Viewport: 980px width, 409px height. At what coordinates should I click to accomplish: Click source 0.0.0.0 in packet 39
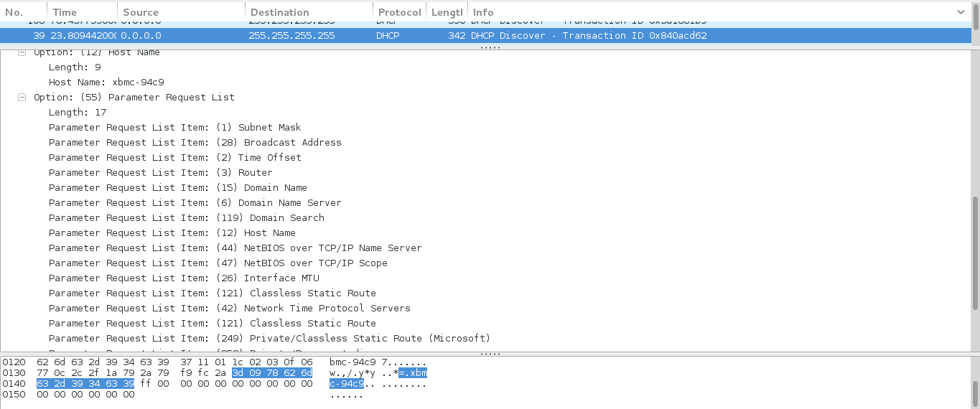pos(141,35)
